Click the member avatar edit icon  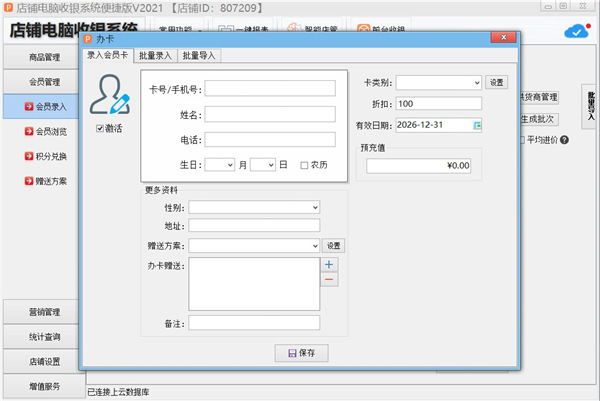pos(110,95)
